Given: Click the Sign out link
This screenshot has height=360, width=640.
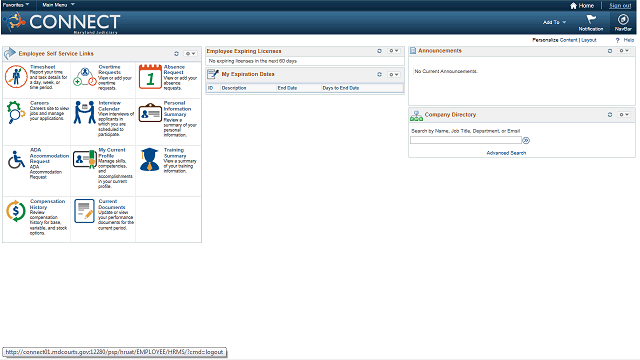Looking at the screenshot, I should click(620, 6).
